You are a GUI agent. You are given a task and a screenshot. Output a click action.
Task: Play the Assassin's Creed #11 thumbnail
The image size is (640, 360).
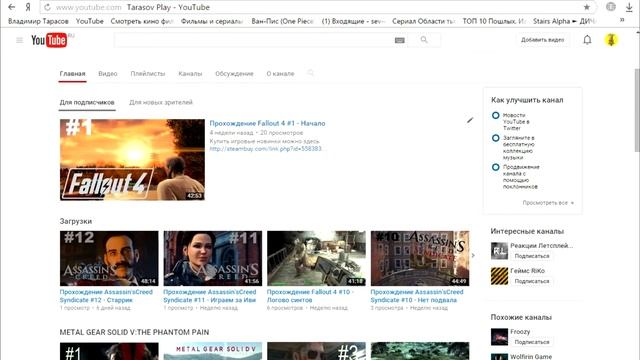pyautogui.click(x=213, y=258)
